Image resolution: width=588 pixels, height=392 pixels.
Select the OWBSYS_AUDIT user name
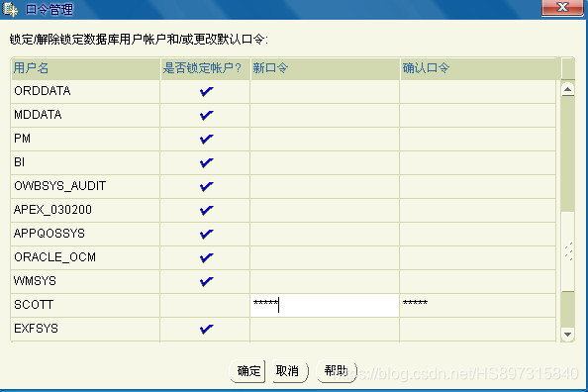click(x=60, y=186)
